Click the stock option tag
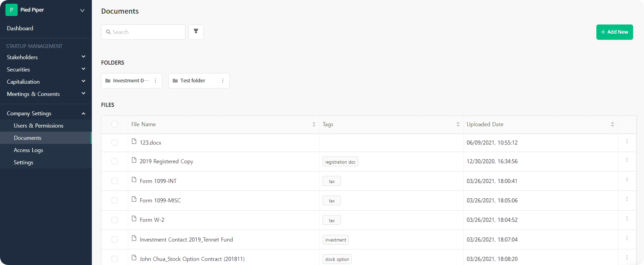Viewport: 644px width, 265px height. tap(337, 259)
